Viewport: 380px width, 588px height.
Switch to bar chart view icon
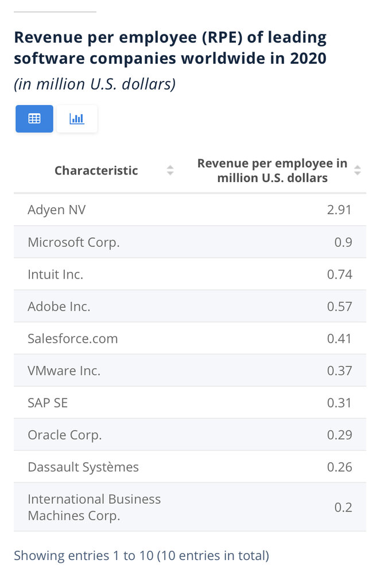(x=77, y=118)
